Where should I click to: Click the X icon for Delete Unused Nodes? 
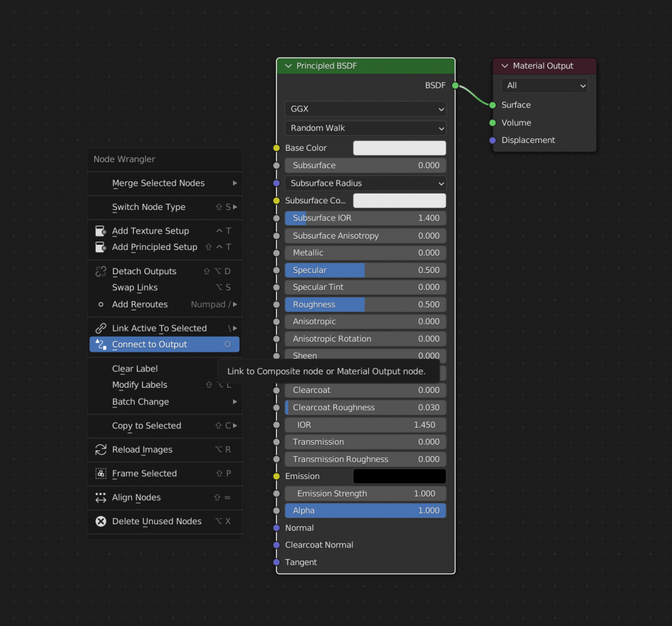[x=100, y=521]
